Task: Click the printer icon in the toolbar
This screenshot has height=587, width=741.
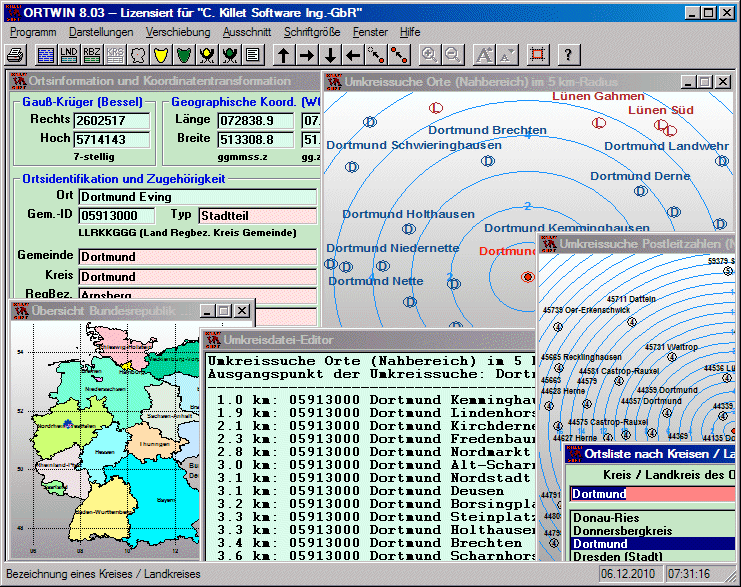Action: pyautogui.click(x=16, y=55)
